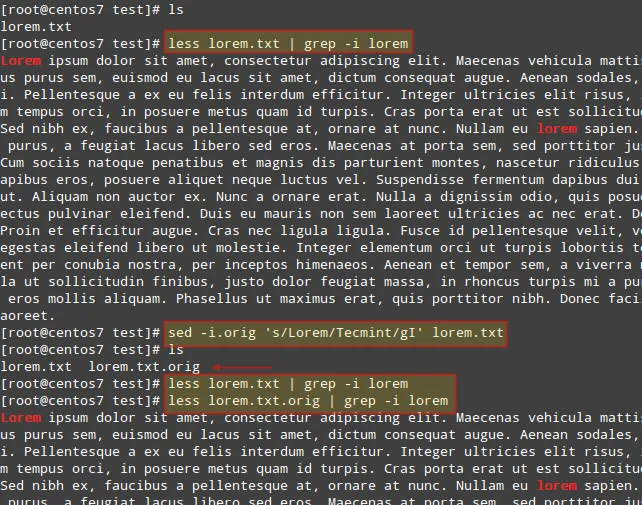The height and width of the screenshot is (505, 642).
Task: Click the word aoreet. ending the output
Action: pyautogui.click(x=27, y=316)
